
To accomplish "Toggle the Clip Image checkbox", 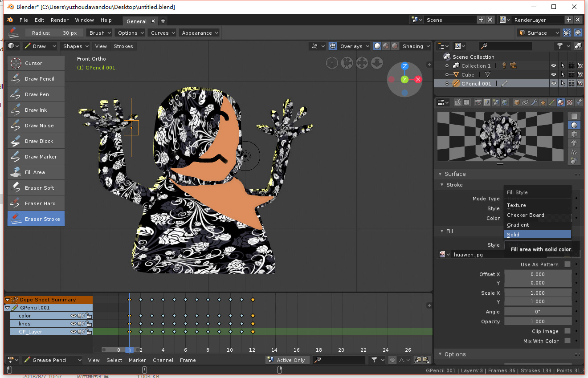I will pos(567,331).
